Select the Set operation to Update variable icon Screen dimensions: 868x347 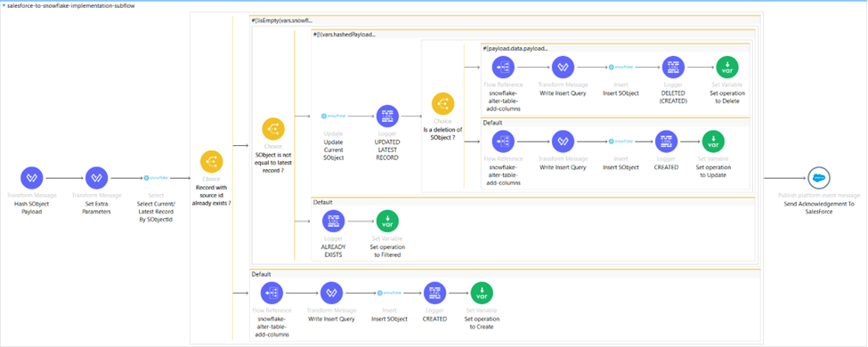click(x=713, y=141)
